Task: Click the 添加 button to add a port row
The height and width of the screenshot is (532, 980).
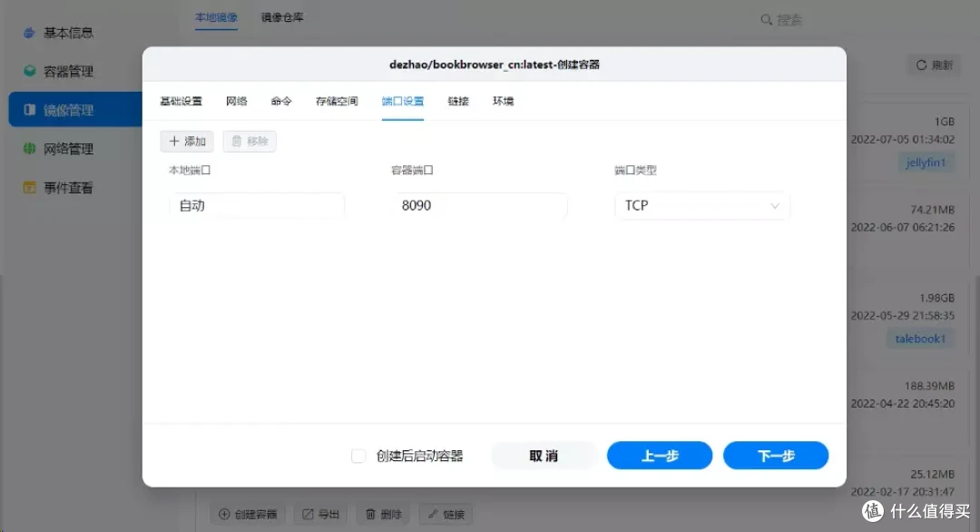Action: tap(187, 142)
